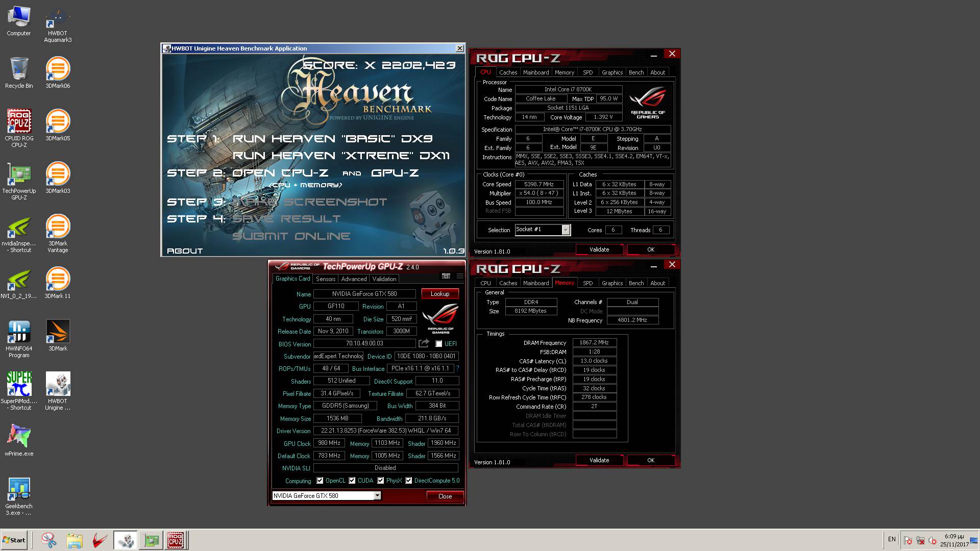Image resolution: width=980 pixels, height=551 pixels.
Task: Launch wPrime.exe from the desktop
Action: [19, 440]
